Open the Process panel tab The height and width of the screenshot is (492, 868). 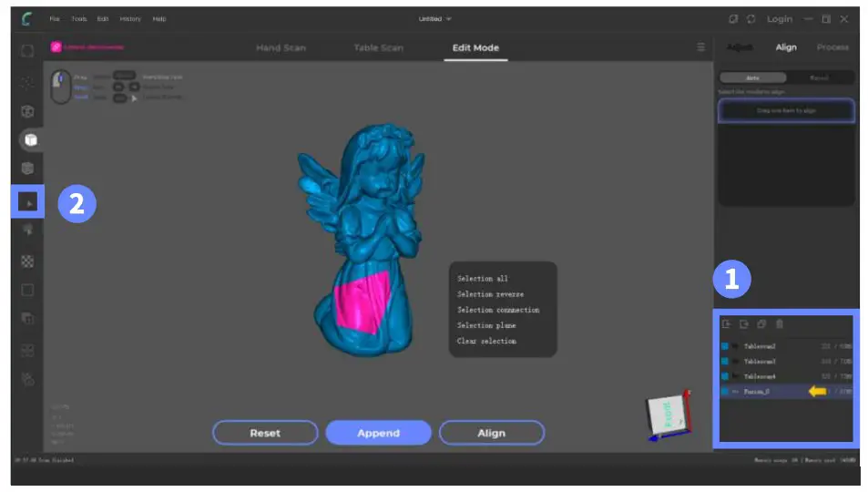coord(832,47)
